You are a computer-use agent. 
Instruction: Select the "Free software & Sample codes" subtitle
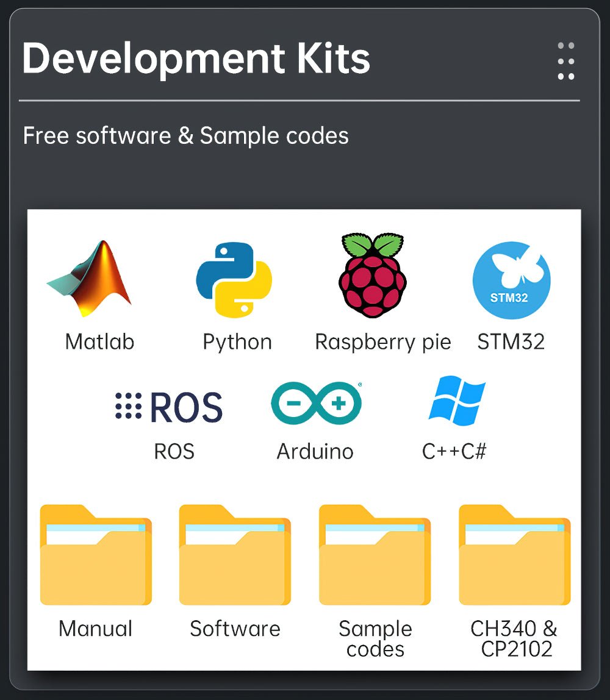[185, 135]
